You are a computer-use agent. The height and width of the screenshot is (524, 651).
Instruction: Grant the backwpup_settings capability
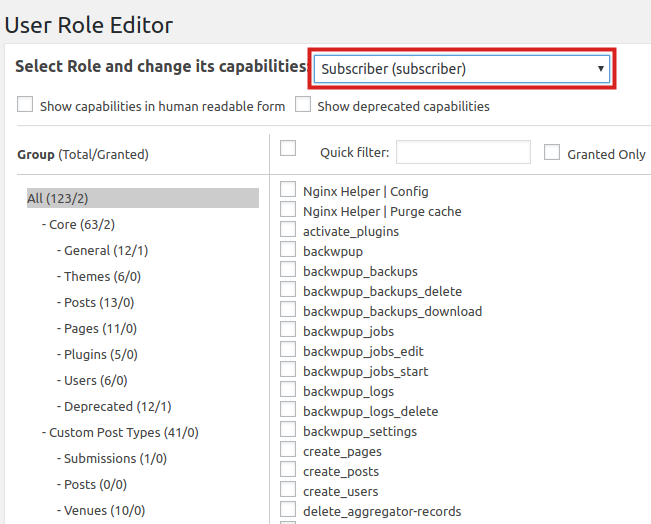pyautogui.click(x=288, y=431)
